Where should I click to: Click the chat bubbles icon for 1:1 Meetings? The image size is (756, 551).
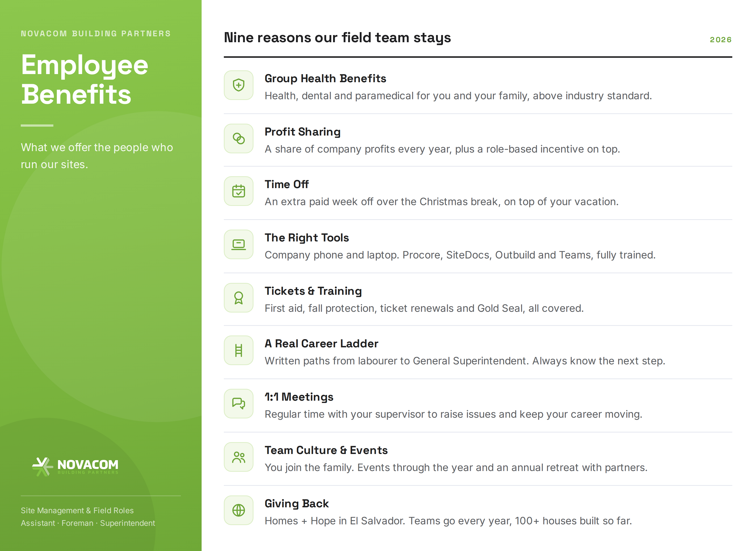[x=239, y=404]
